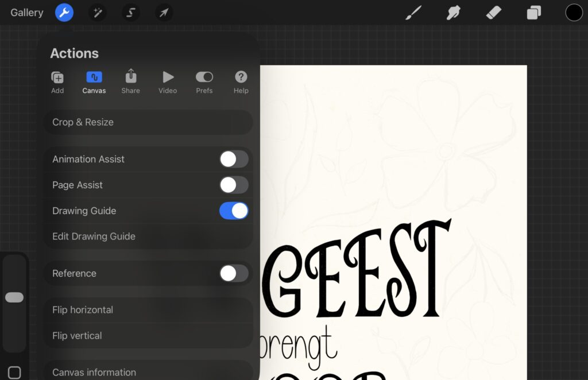Viewport: 588px width, 380px height.
Task: Select the Eraser tool
Action: (494, 13)
